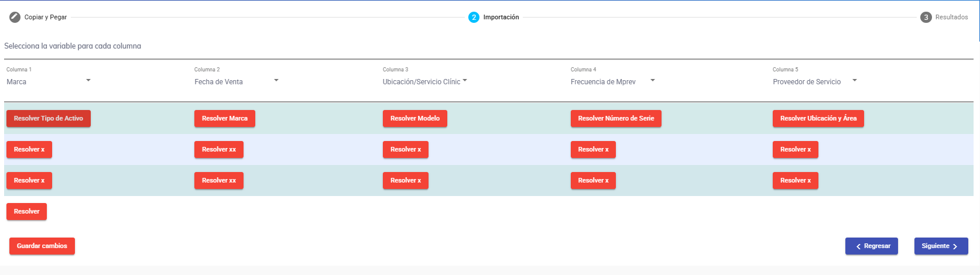Open the Proveedor de Servicio dropdown
Image resolution: width=980 pixels, height=275 pixels.
coord(855,80)
